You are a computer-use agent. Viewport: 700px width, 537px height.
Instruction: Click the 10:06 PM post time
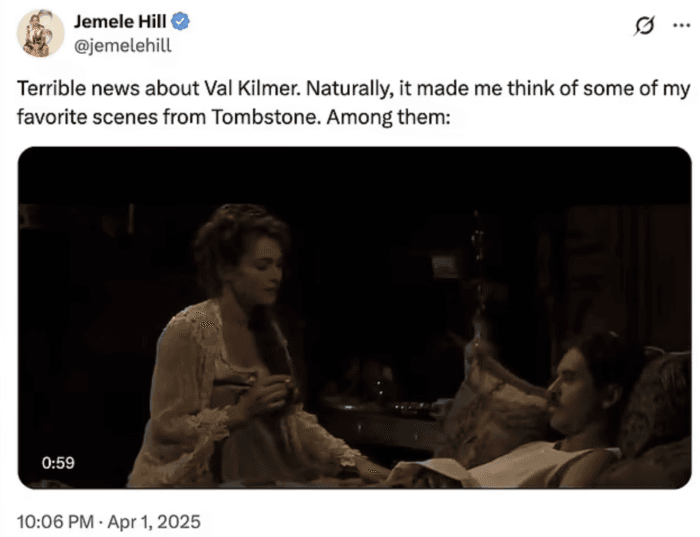[x=55, y=521]
